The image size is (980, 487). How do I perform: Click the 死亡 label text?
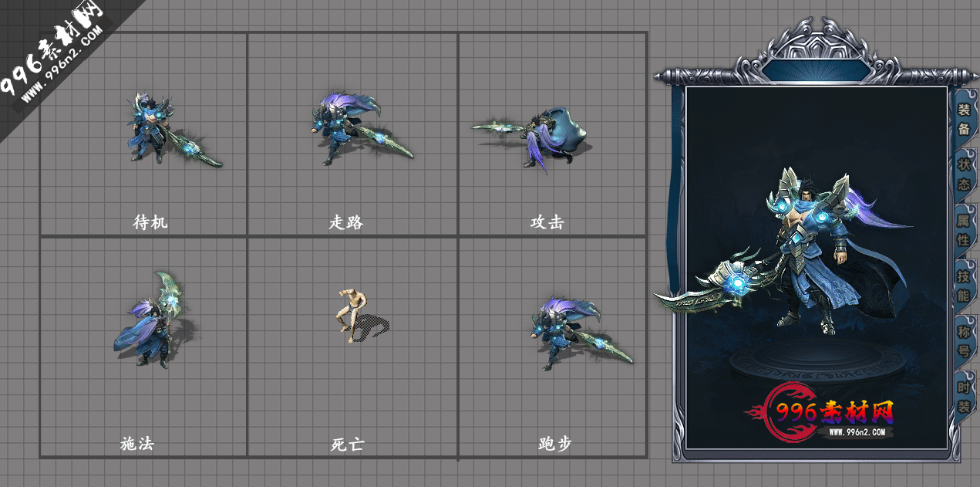346,444
